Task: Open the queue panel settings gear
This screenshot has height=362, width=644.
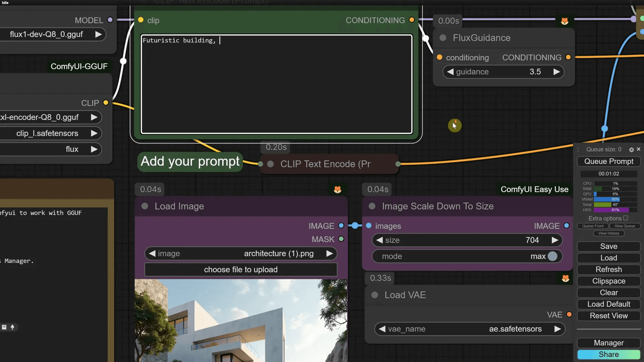Action: tap(631, 149)
